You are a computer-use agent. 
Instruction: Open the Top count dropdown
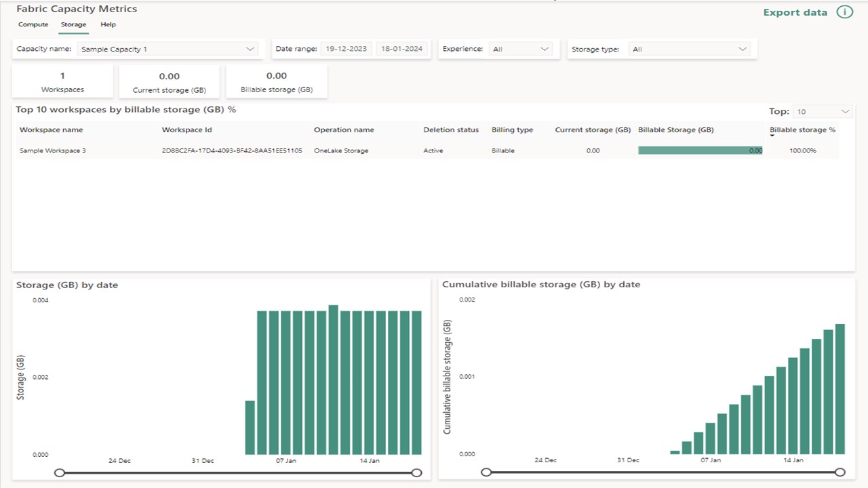pyautogui.click(x=844, y=110)
